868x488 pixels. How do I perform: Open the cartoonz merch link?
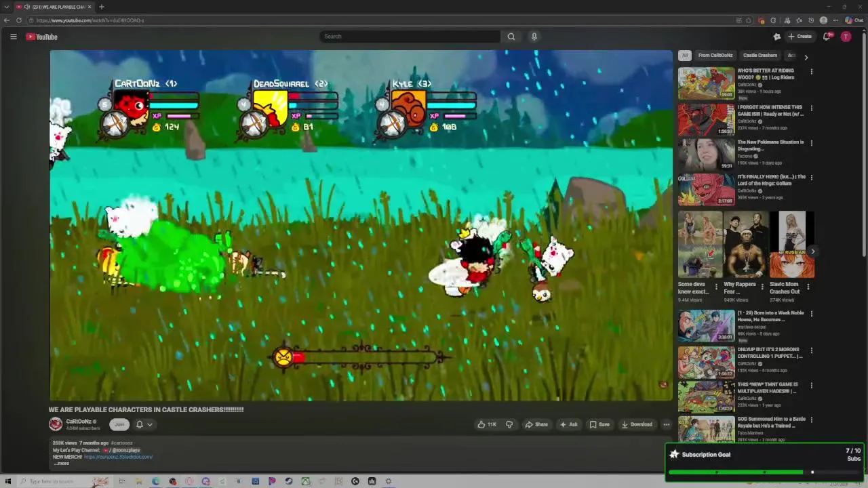pos(118,457)
